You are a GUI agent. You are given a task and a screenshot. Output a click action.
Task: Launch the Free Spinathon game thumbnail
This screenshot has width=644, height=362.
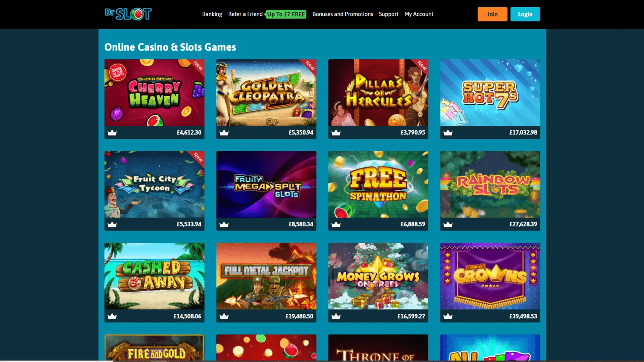378,184
